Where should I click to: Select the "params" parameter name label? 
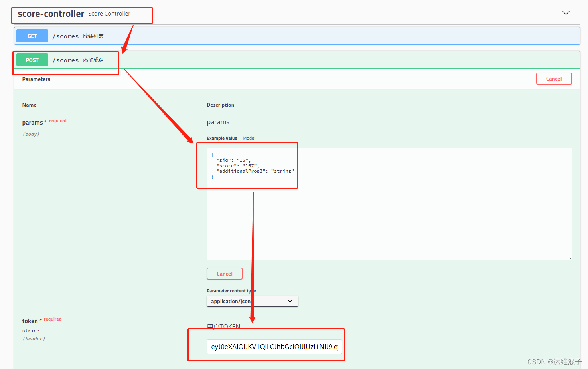click(32, 123)
